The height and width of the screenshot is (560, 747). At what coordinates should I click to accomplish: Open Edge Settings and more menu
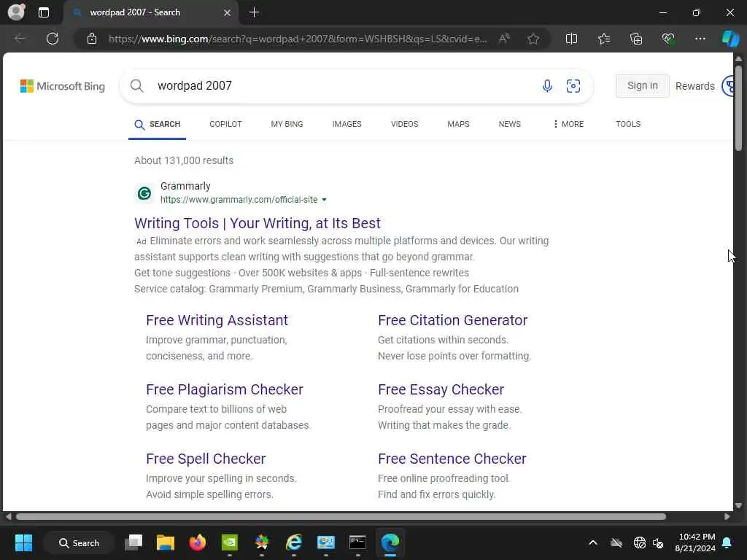(x=700, y=39)
